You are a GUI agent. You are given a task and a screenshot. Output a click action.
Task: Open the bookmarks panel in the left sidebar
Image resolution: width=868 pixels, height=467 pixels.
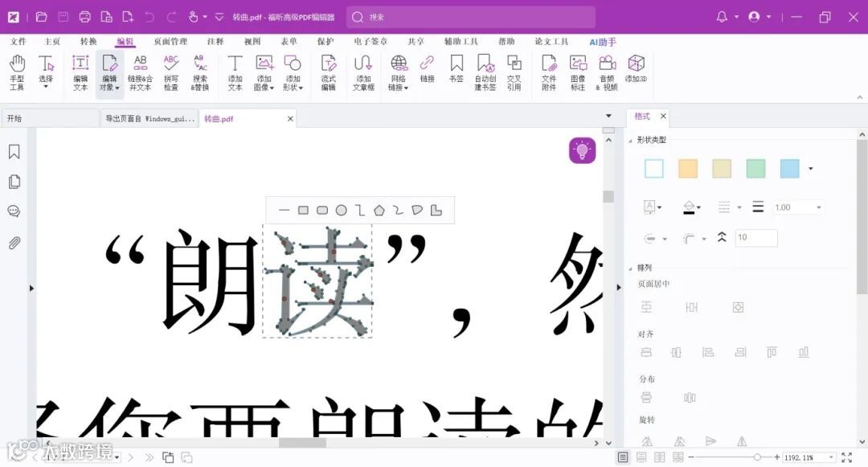14,150
